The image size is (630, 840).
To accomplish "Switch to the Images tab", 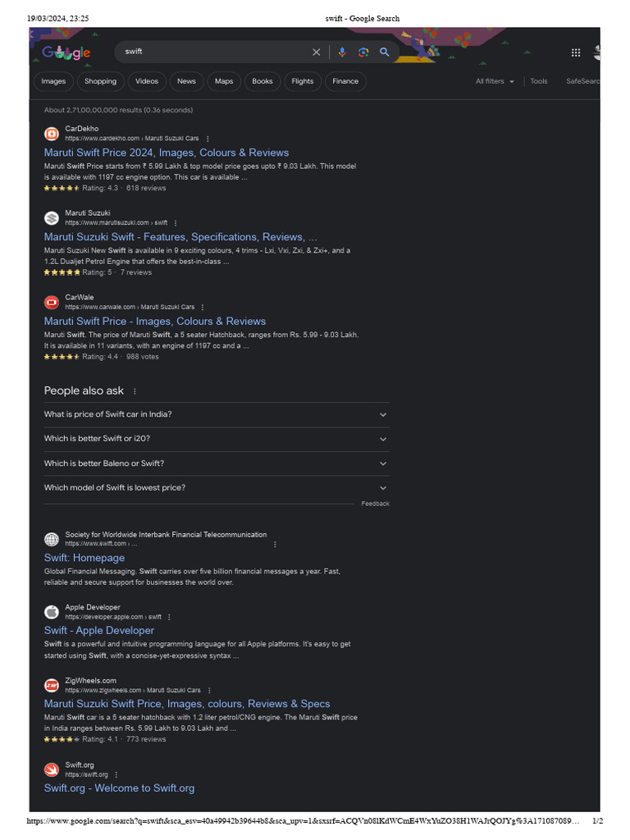I will [x=53, y=81].
